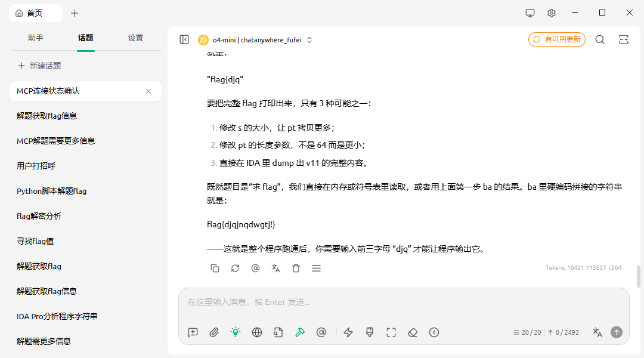This screenshot has width=644, height=358.
Task: Clear the context with the eraser icon
Action: [x=413, y=332]
